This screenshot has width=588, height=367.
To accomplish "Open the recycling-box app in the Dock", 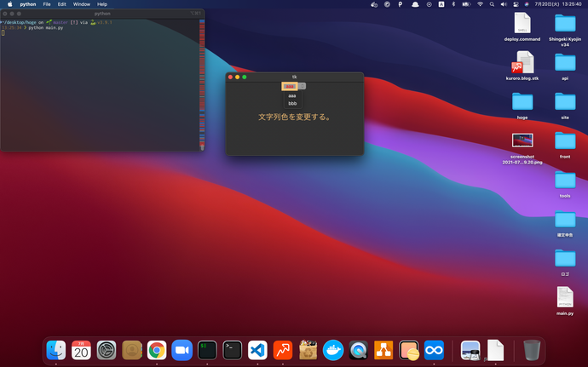I will [308, 350].
